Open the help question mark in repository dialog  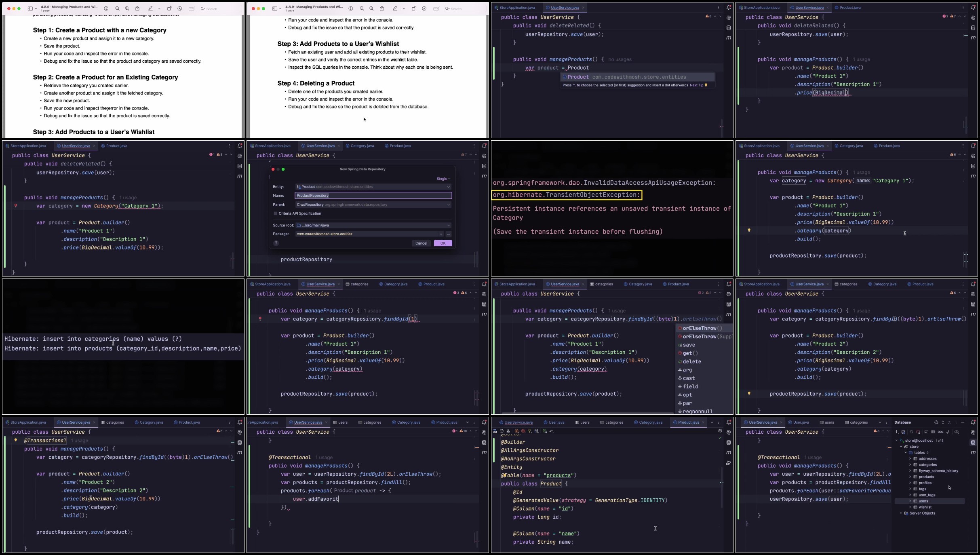point(276,243)
